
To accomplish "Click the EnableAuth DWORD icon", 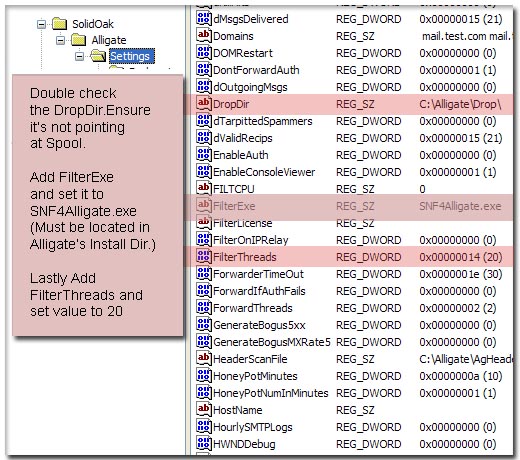I will click(204, 154).
